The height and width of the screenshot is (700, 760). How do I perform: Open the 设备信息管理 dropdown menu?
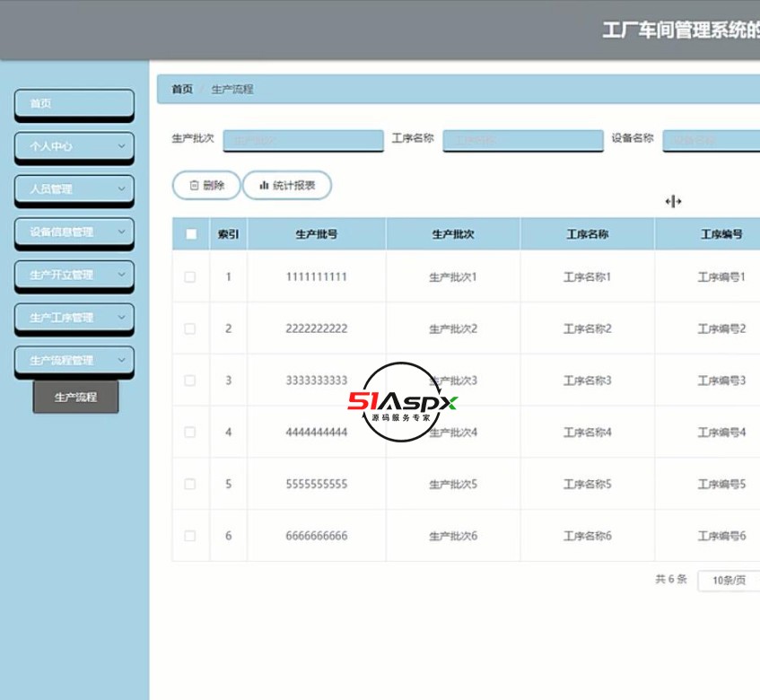74,232
